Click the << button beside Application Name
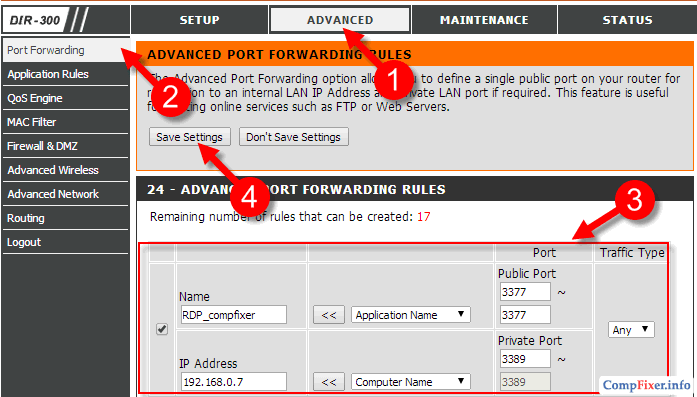The height and width of the screenshot is (397, 697). tap(328, 315)
